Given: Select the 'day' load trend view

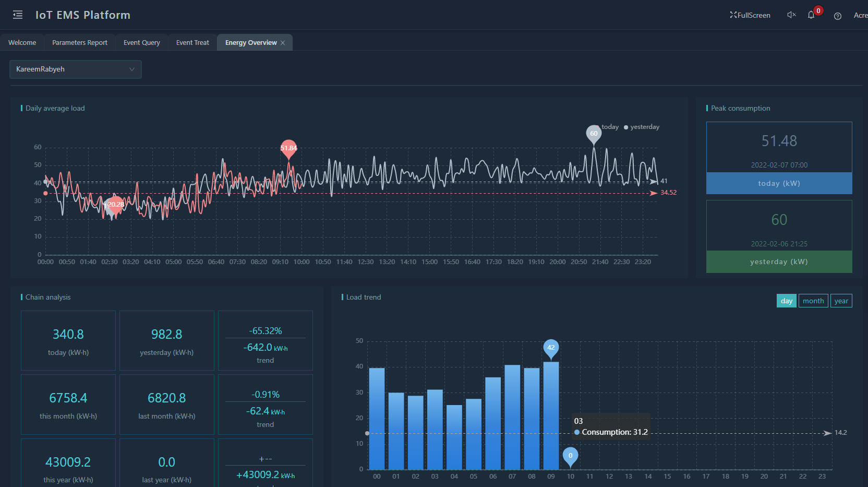Looking at the screenshot, I should click(x=787, y=301).
